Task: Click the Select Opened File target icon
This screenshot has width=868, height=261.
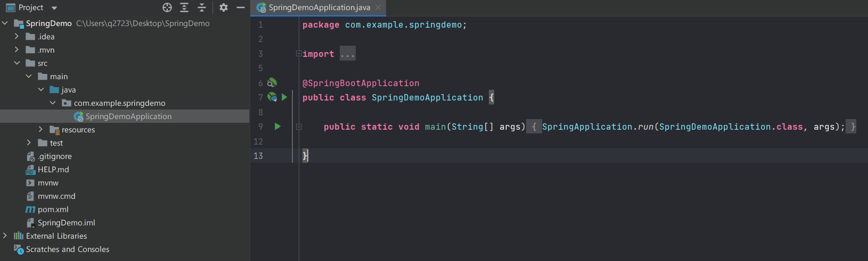Action: [167, 7]
